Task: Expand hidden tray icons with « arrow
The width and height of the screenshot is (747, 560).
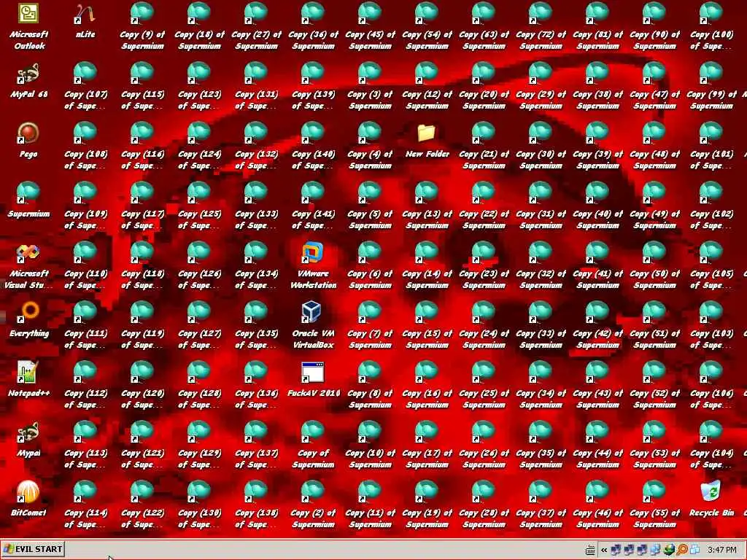Action: coord(603,550)
